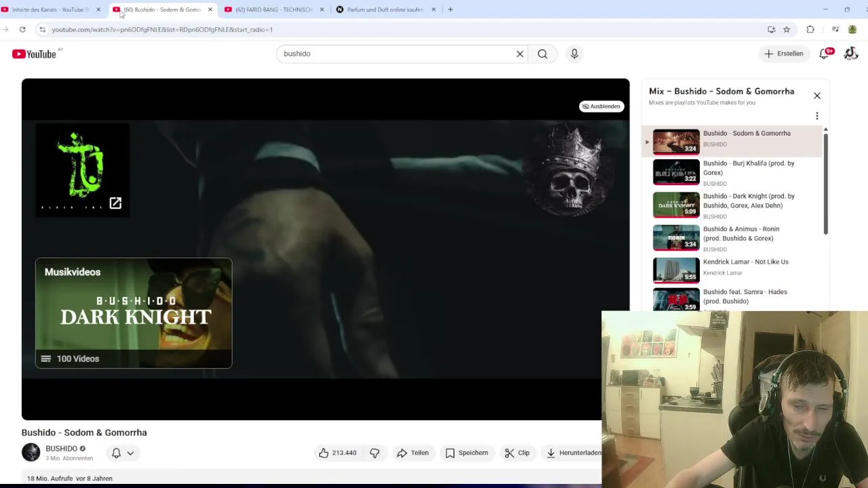Open the notifications bell in the header
Viewport: 868px width, 488px height.
coord(825,54)
